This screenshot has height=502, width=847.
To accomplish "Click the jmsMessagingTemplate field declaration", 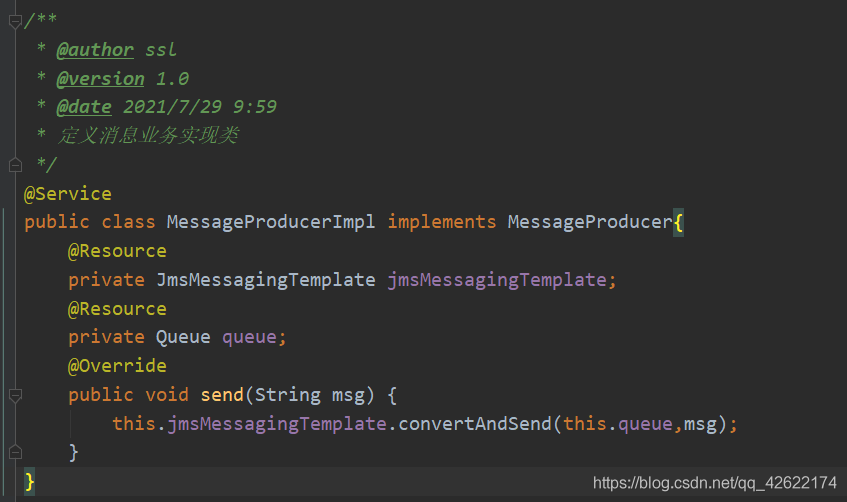I will 496,280.
